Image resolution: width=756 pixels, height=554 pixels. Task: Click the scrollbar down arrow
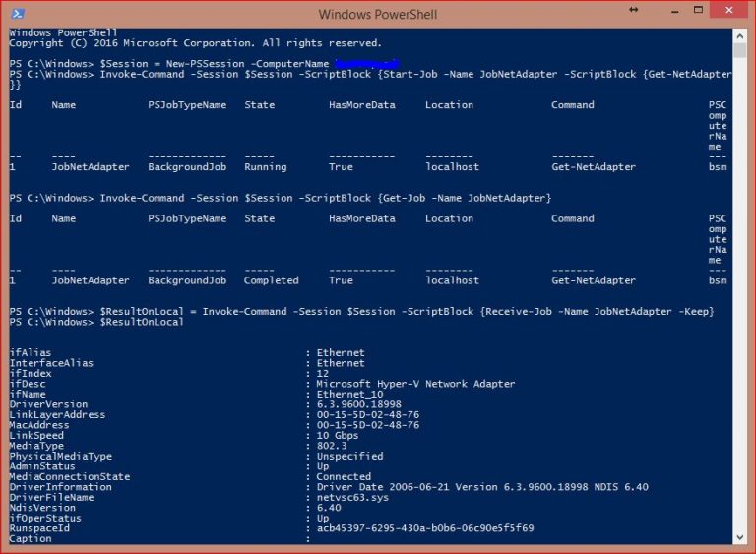coord(739,537)
